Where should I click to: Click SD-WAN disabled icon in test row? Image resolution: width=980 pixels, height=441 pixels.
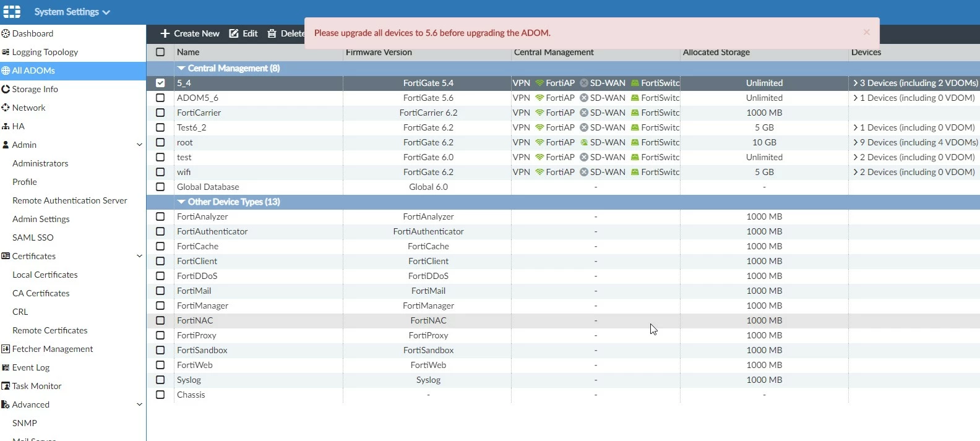point(584,157)
